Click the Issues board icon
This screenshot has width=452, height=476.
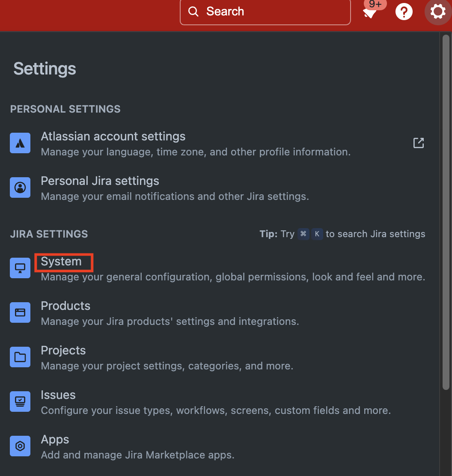20,401
